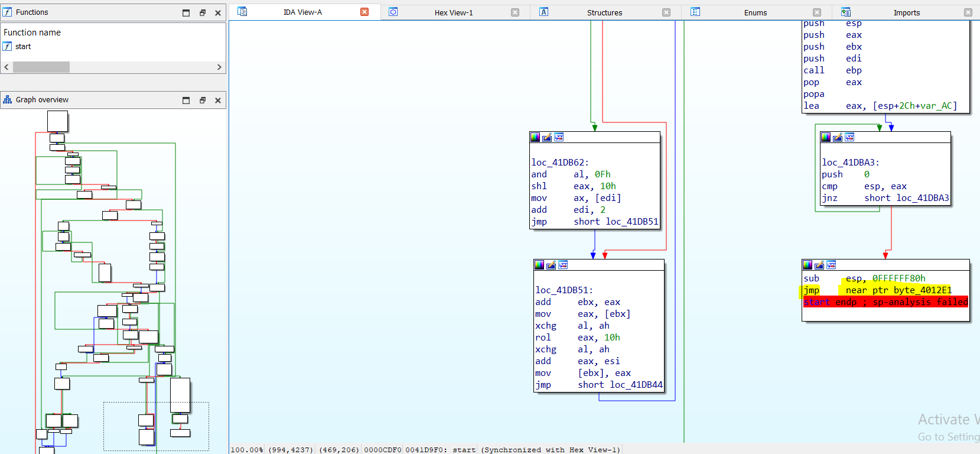The height and width of the screenshot is (454, 980).
Task: Click the Function name column header
Action: coord(32,33)
